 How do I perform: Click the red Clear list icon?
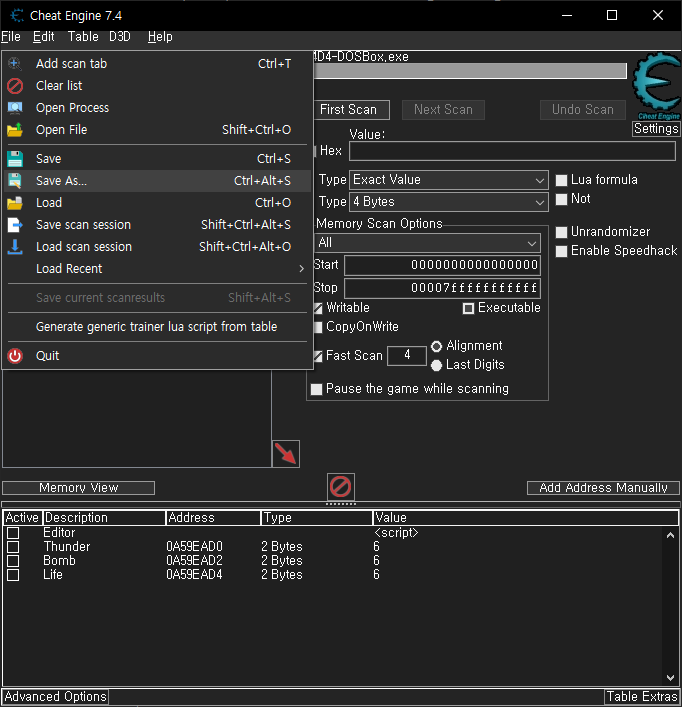(15, 86)
